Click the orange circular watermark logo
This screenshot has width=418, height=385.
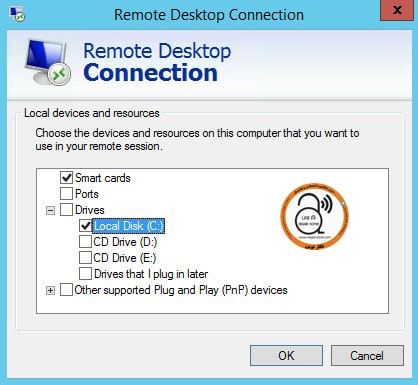(315, 216)
